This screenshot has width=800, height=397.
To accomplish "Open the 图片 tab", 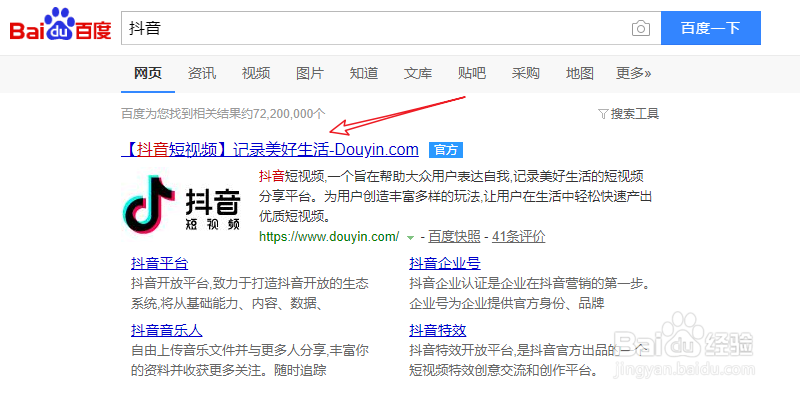I will coord(310,73).
